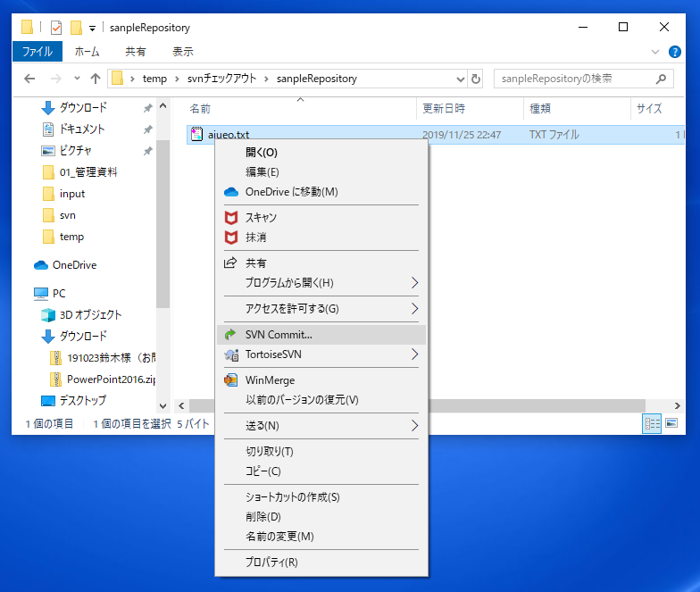Image resolution: width=700 pixels, height=592 pixels.
Task: Click the sidebar scroll up arrow
Action: pos(162,106)
